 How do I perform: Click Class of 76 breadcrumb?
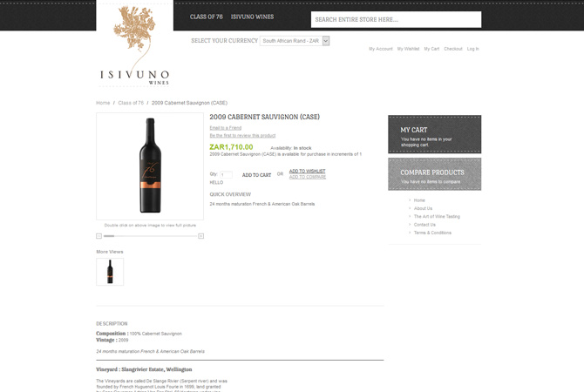coord(131,103)
